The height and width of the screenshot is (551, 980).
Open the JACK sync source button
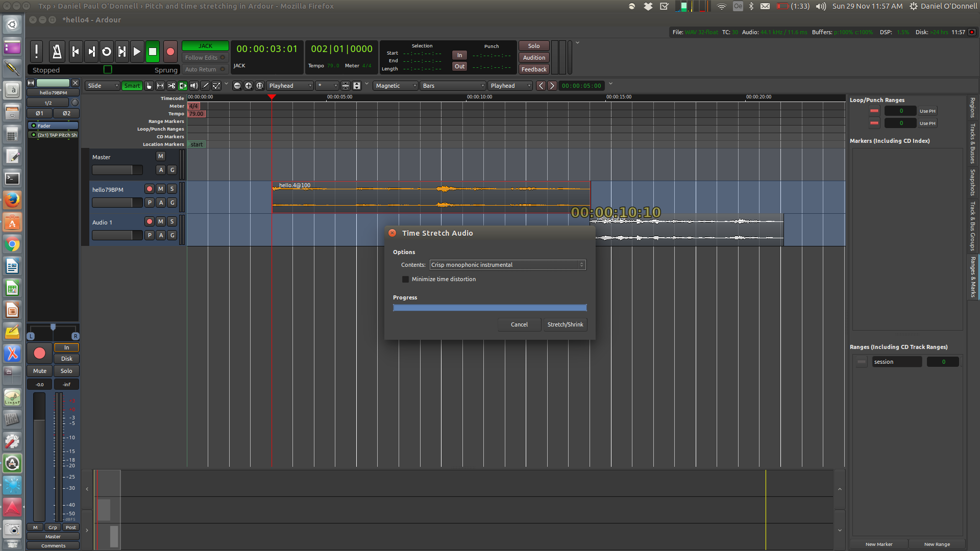pyautogui.click(x=205, y=46)
